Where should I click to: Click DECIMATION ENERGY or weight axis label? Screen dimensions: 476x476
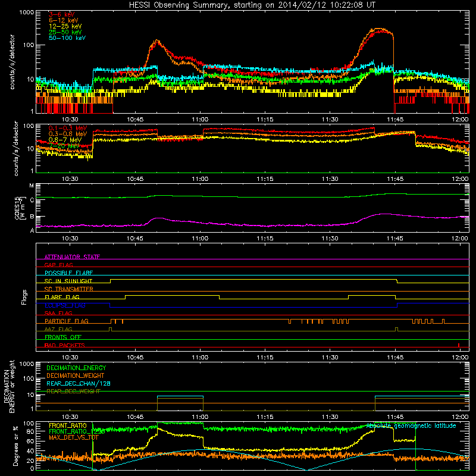(x=9, y=386)
